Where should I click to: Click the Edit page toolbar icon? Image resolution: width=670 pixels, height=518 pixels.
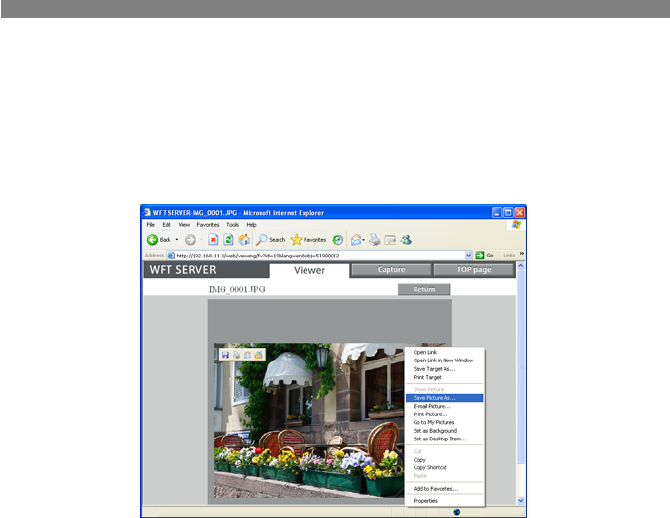tap(390, 240)
